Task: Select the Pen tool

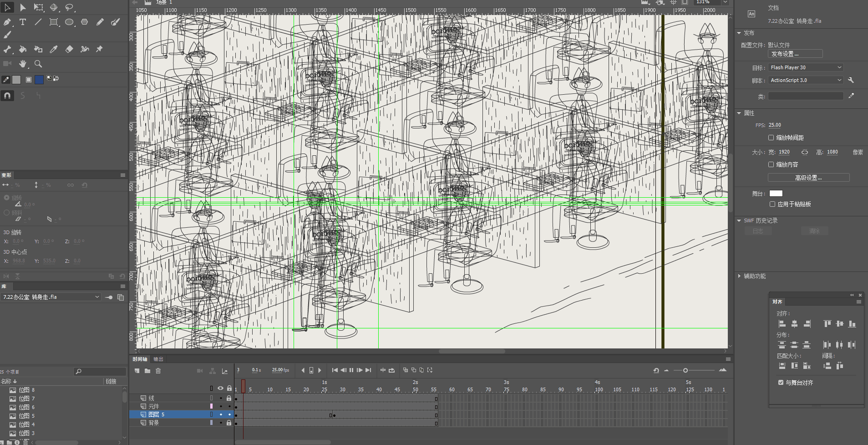Action: (x=7, y=22)
